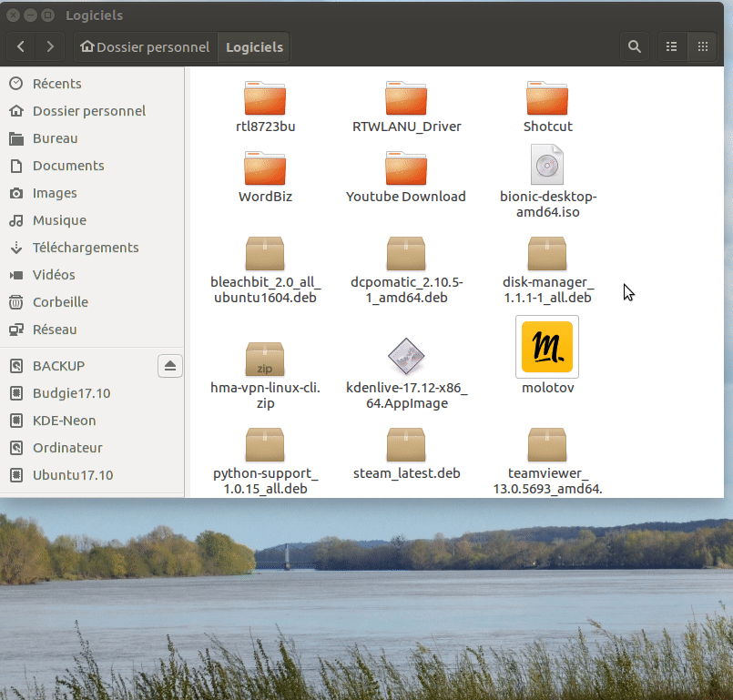The width and height of the screenshot is (733, 700).
Task: Eject the BACKUP drive
Action: coord(170,366)
